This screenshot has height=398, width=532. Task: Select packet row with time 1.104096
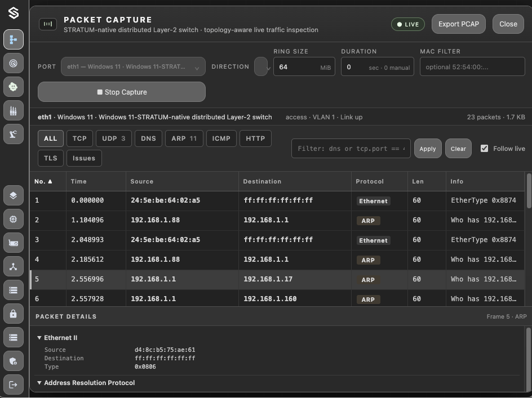[x=277, y=220]
